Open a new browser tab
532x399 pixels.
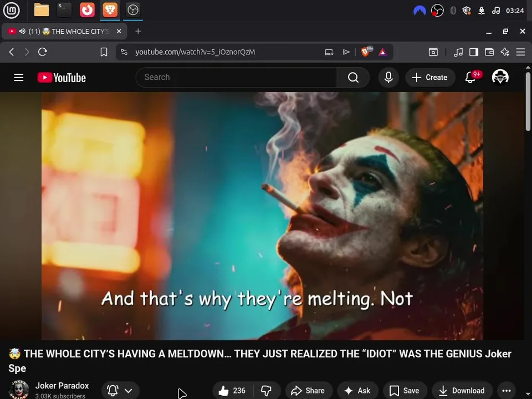pyautogui.click(x=138, y=31)
